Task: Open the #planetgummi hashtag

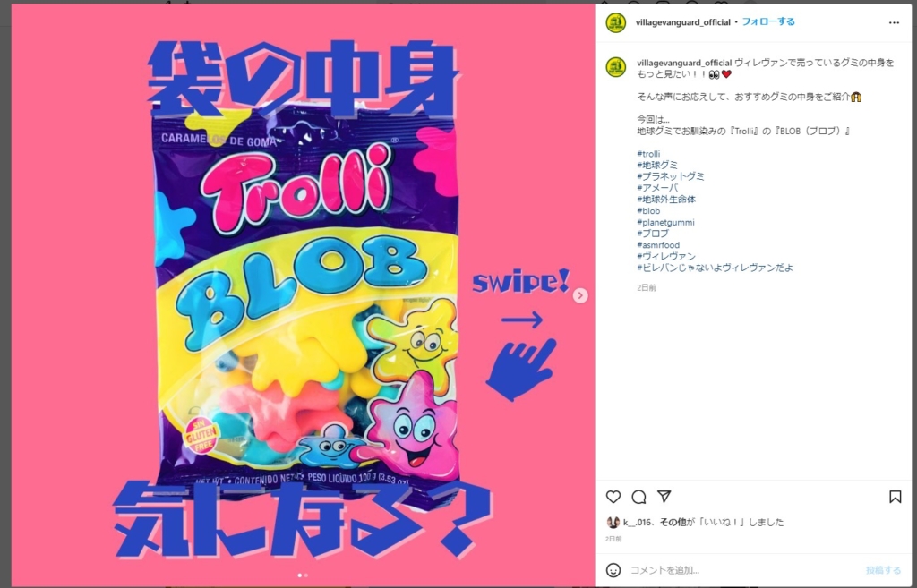Action: [665, 223]
